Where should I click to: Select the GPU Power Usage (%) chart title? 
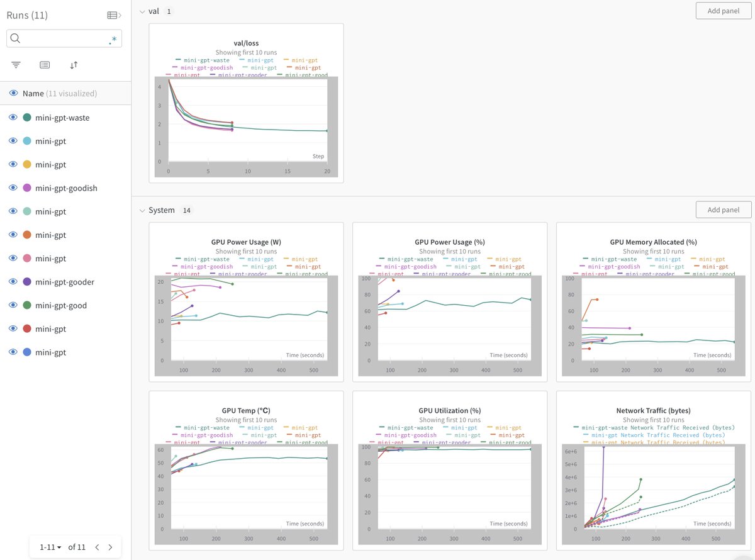pos(450,242)
